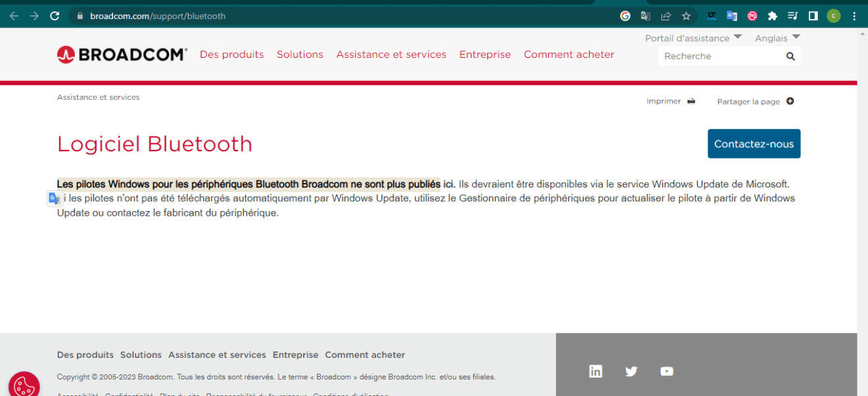Open Broadcom's YouTube channel icon

(x=667, y=371)
